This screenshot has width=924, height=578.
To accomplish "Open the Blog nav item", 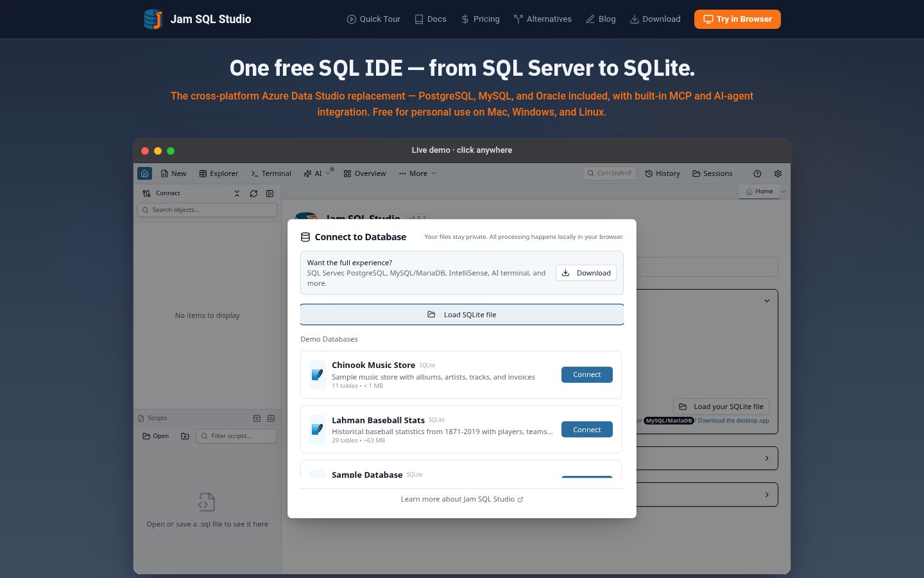I will (601, 19).
